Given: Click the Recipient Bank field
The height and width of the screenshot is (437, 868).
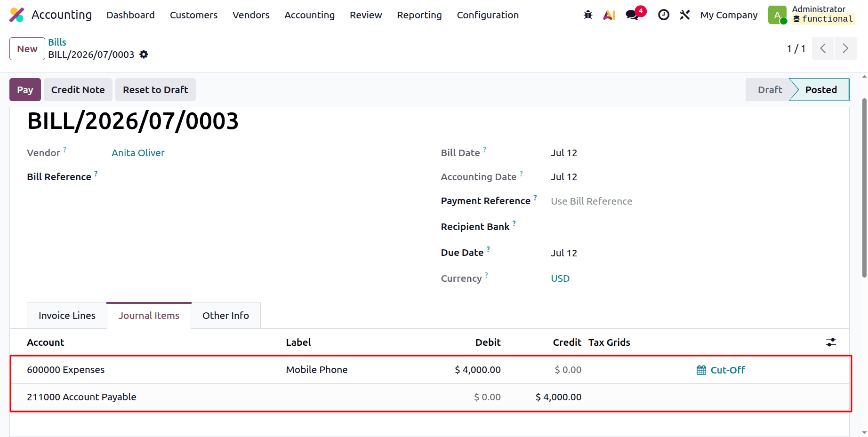Looking at the screenshot, I should pyautogui.click(x=692, y=227).
